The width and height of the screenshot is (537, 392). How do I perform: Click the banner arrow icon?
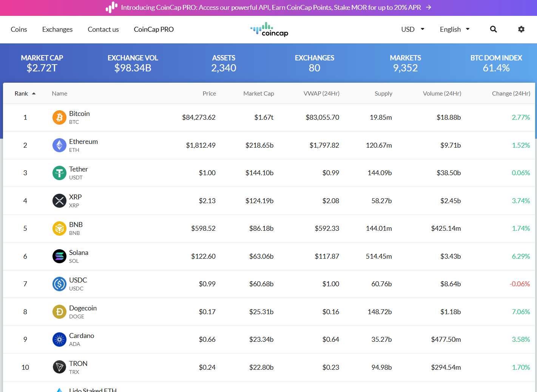(429, 8)
